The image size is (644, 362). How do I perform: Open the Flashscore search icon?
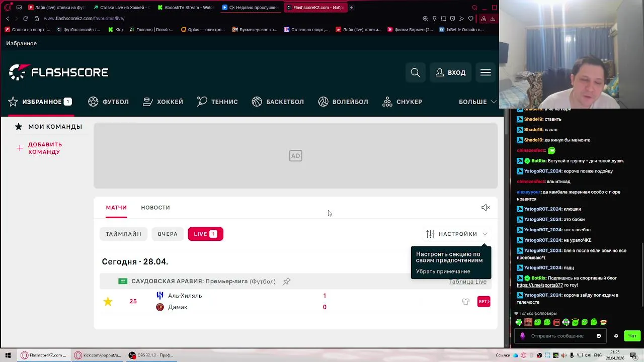point(415,73)
